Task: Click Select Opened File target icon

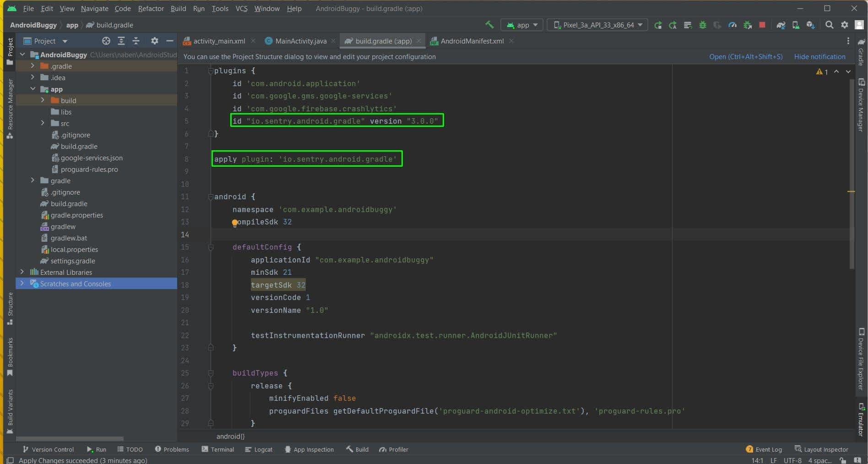Action: click(x=106, y=41)
